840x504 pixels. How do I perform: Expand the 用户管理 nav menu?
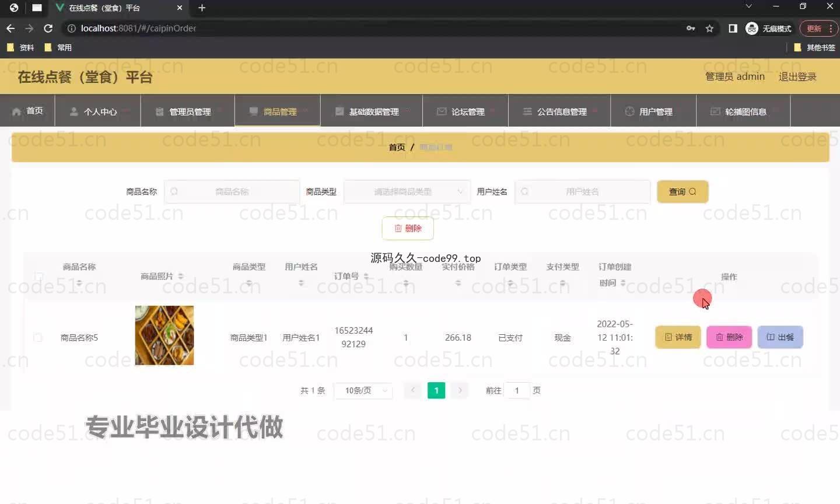tap(653, 111)
